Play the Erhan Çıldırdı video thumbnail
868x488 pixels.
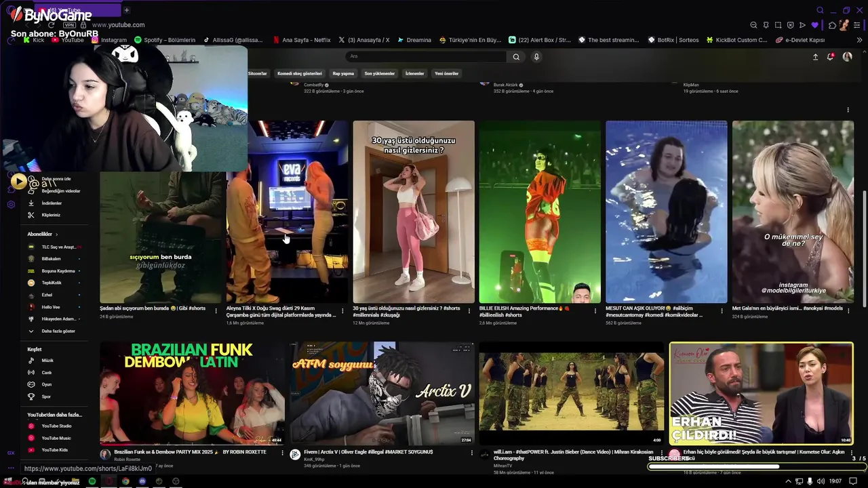pos(761,393)
